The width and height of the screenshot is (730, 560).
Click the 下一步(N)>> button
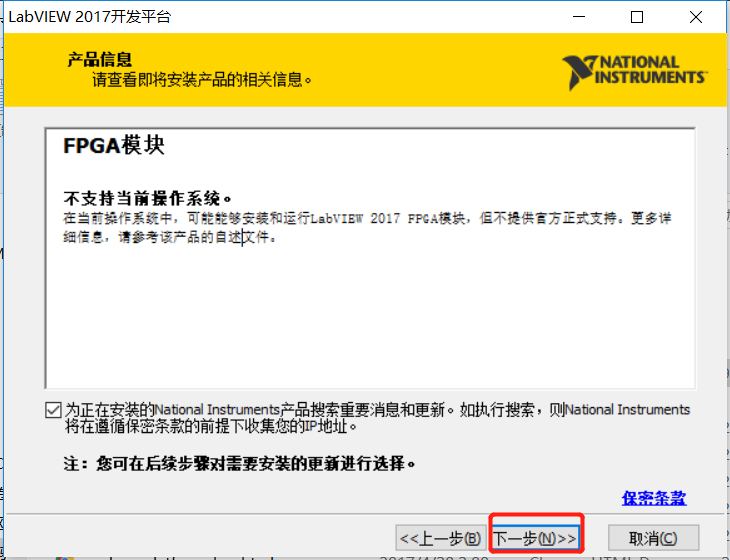tap(535, 539)
